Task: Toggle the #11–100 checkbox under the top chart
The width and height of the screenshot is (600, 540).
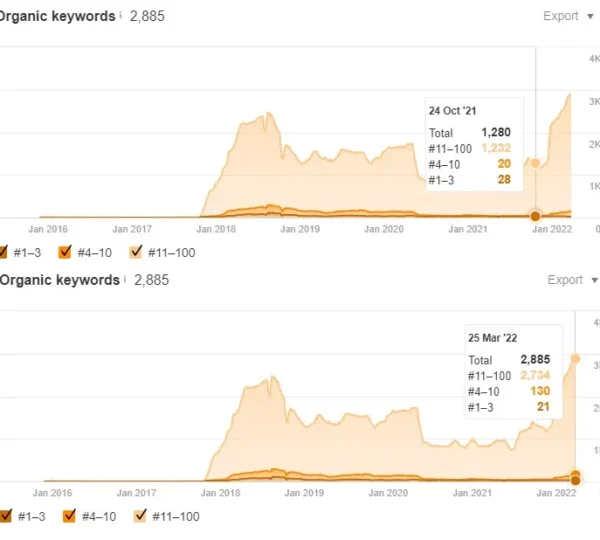Action: pyautogui.click(x=137, y=252)
